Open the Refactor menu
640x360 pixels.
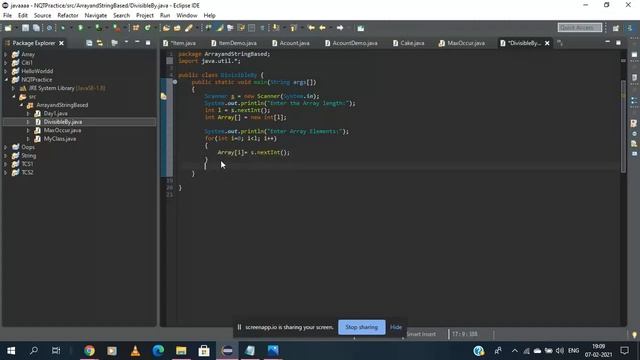[x=68, y=15]
